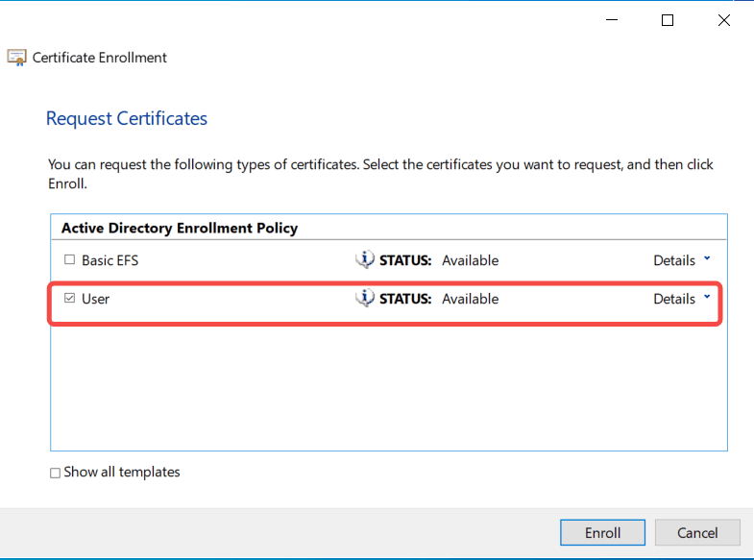The height and width of the screenshot is (560, 754).
Task: Open Details text for Basic EFS
Action: (x=674, y=260)
